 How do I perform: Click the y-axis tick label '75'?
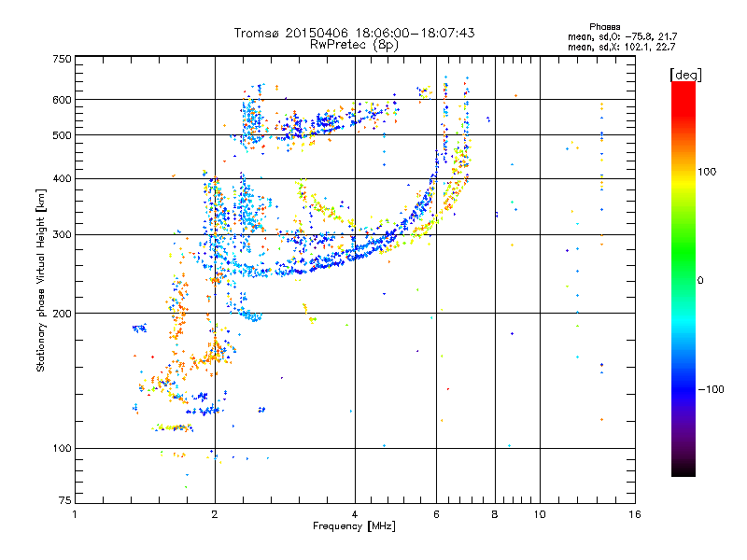(x=65, y=500)
